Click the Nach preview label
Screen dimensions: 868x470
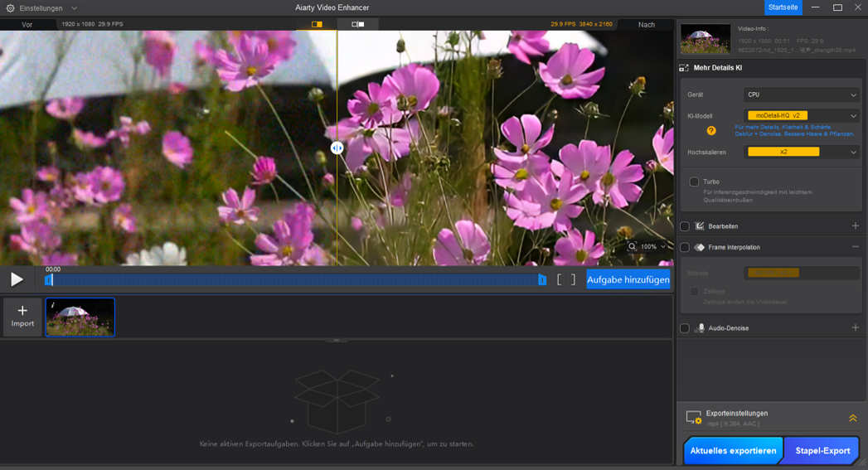[x=646, y=24]
